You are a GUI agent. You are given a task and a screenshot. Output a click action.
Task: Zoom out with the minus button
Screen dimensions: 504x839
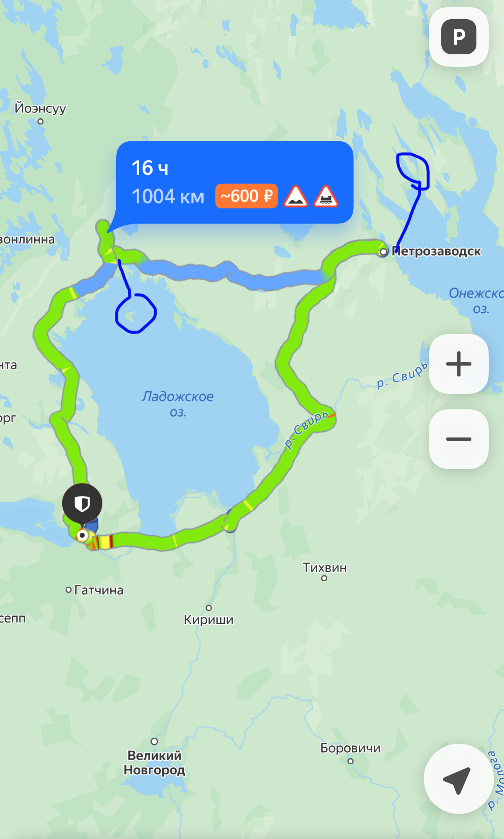coord(459,439)
